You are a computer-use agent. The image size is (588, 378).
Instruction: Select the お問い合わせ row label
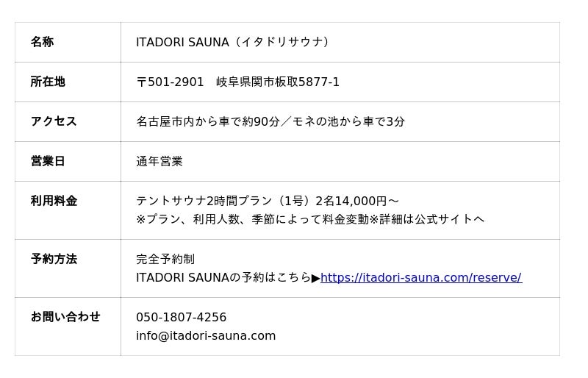click(65, 317)
